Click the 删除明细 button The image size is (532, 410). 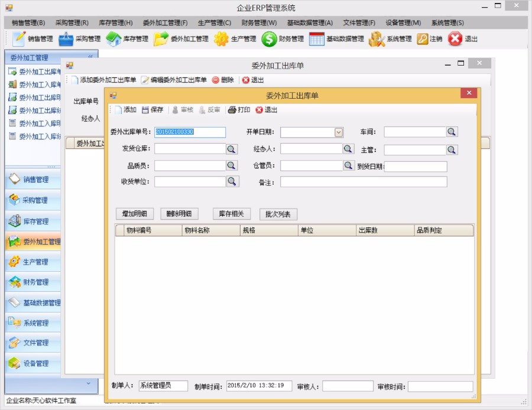(x=179, y=214)
